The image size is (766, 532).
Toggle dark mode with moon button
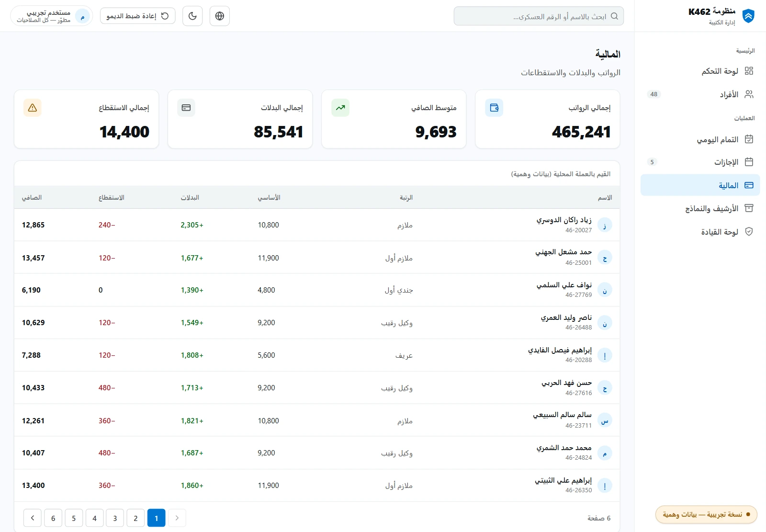click(x=192, y=16)
